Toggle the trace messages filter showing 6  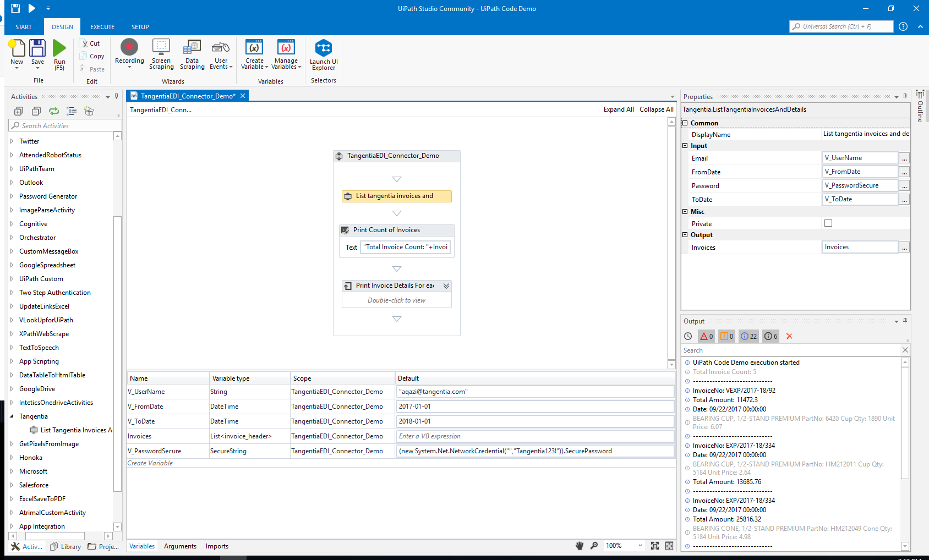tap(771, 336)
